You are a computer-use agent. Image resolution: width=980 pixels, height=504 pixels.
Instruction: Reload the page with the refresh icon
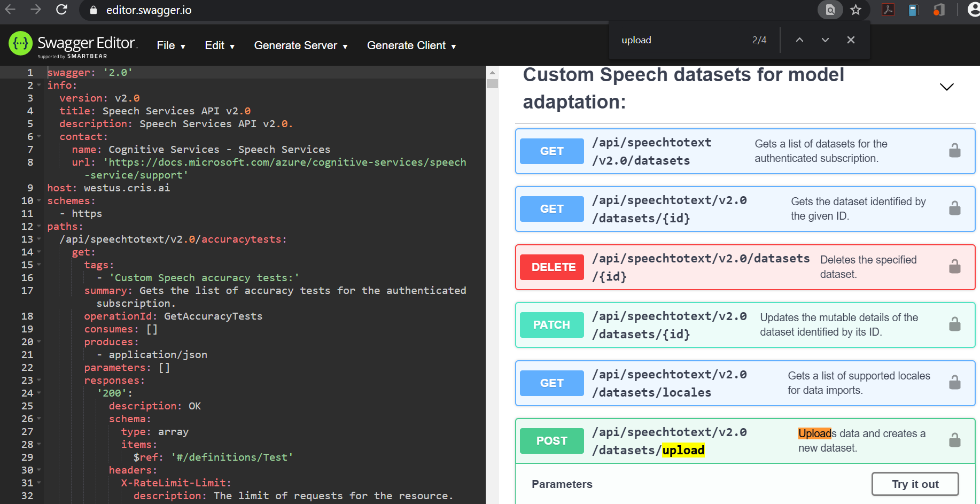click(x=61, y=9)
